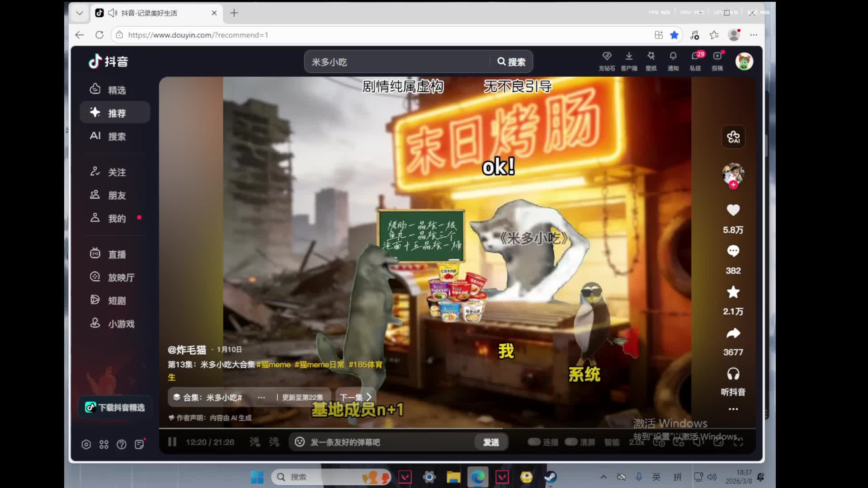The image size is (868, 488).
Task: Open the three-dots more menu under 听抖音
Action: [733, 409]
